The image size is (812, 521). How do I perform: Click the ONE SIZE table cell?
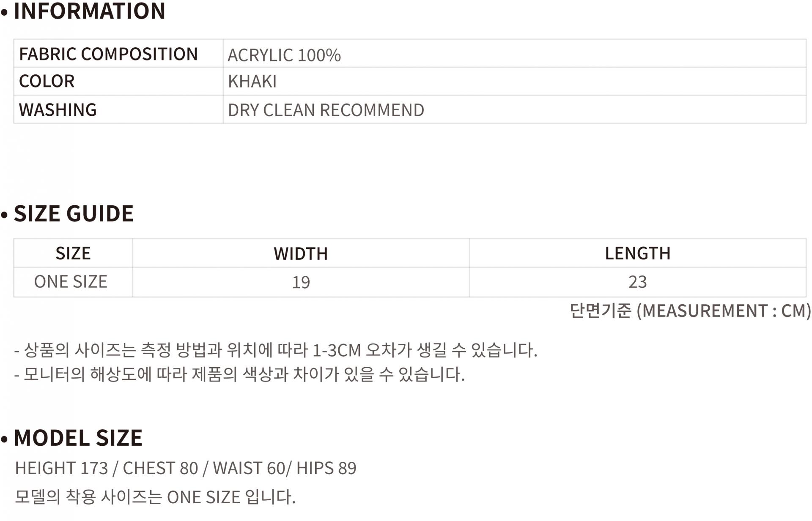71,282
